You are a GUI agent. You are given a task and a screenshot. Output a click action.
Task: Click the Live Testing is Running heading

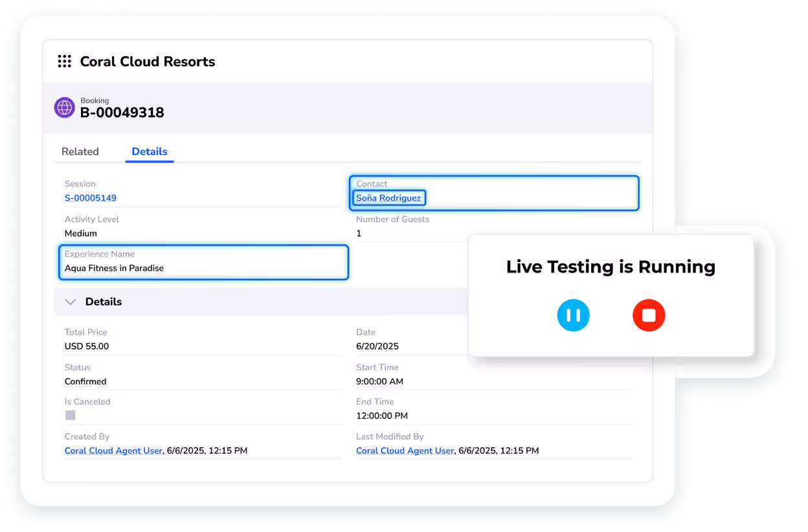click(611, 267)
